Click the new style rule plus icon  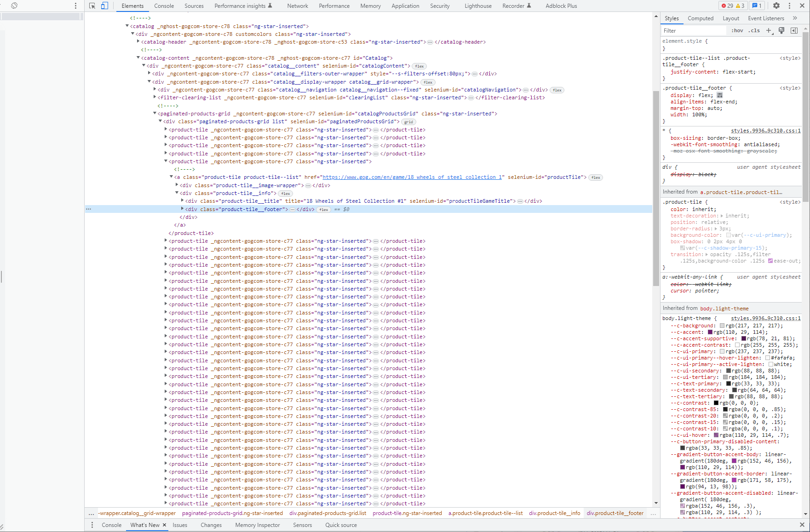pyautogui.click(x=769, y=30)
